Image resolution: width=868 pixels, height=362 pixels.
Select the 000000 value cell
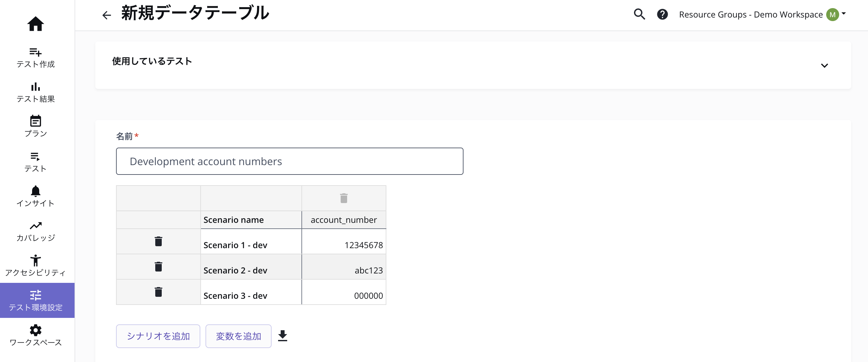[344, 292]
